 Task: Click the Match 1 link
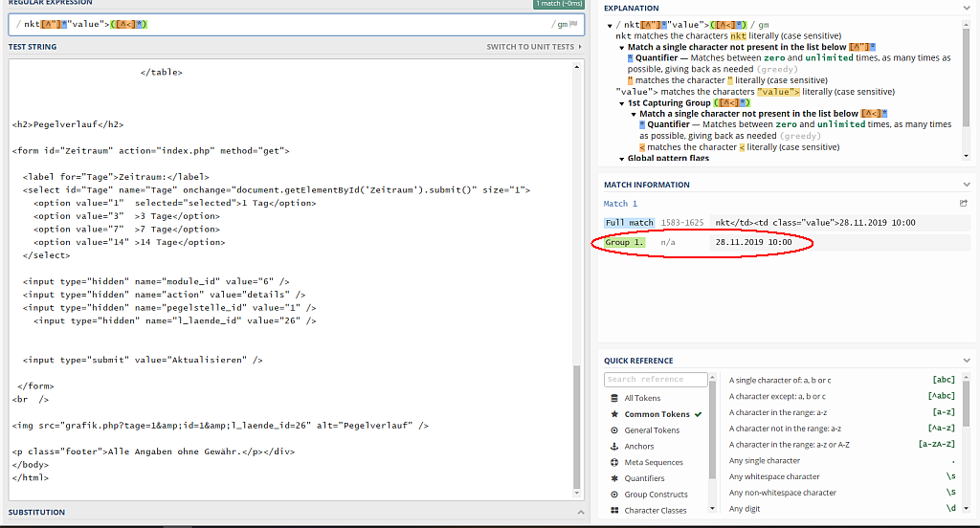[x=620, y=204]
